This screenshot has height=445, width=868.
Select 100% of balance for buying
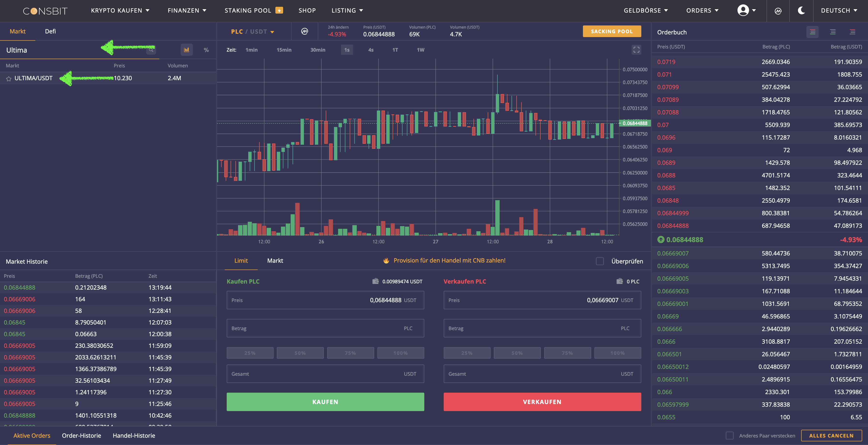tap(401, 353)
